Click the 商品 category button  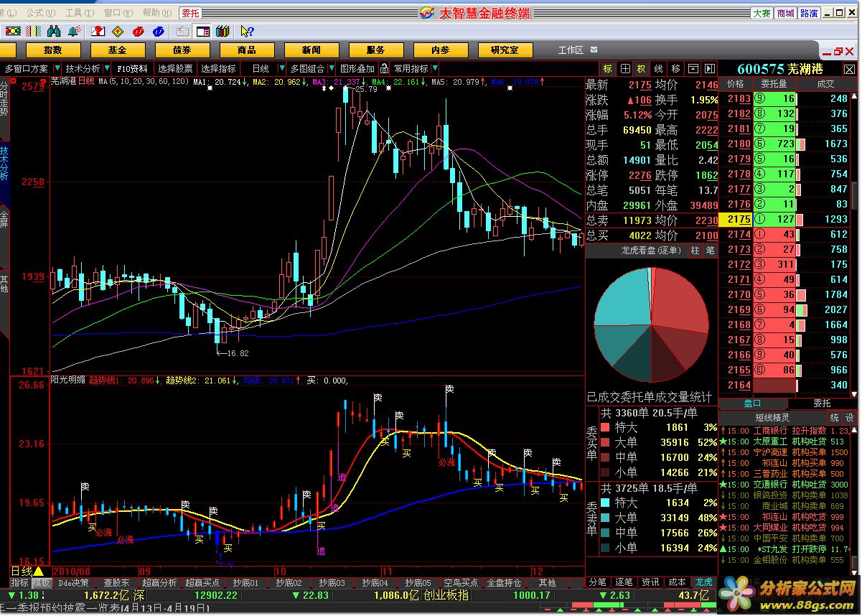point(246,50)
